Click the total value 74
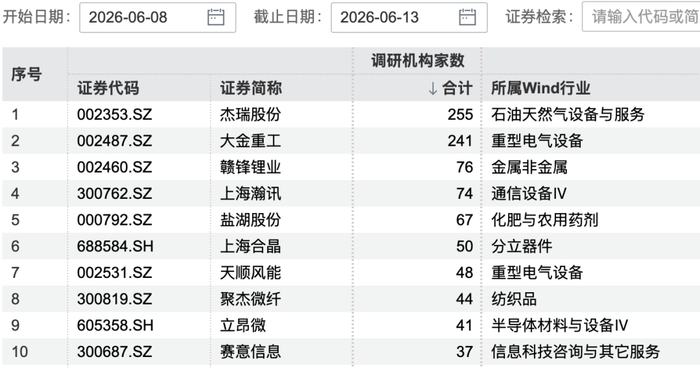This screenshot has width=700, height=368. coord(465,193)
